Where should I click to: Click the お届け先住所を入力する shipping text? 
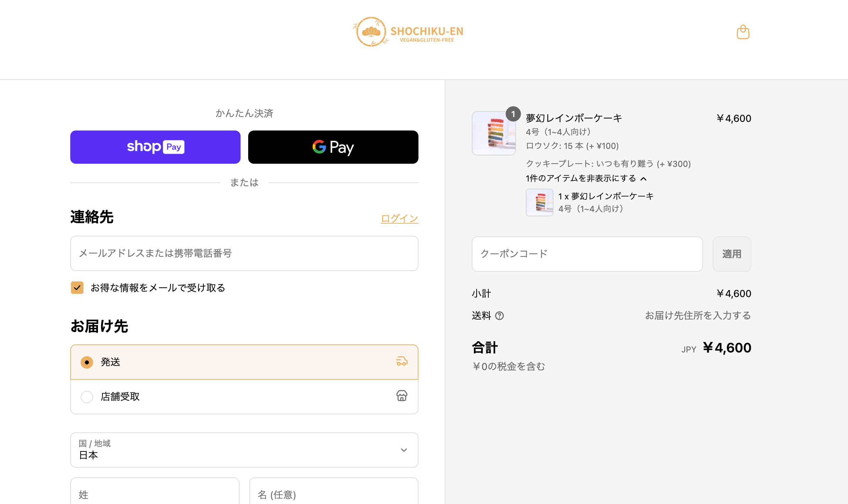coord(698,316)
